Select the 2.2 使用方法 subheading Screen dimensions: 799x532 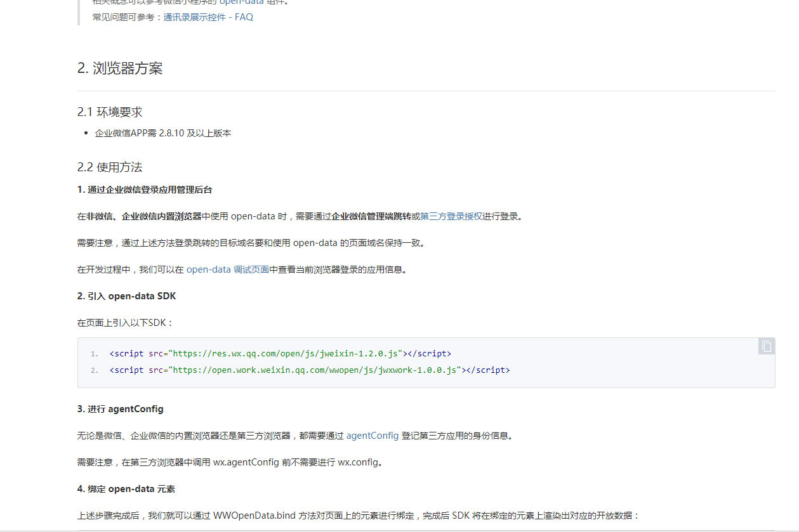tap(110, 167)
